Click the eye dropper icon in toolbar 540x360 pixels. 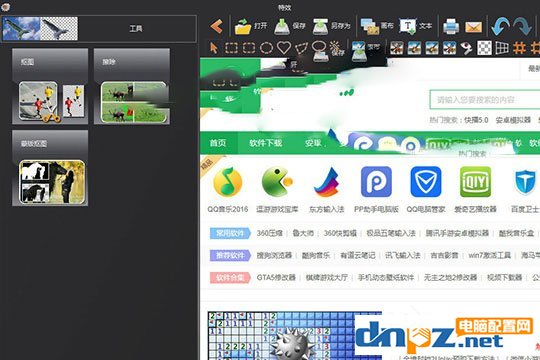(466, 48)
